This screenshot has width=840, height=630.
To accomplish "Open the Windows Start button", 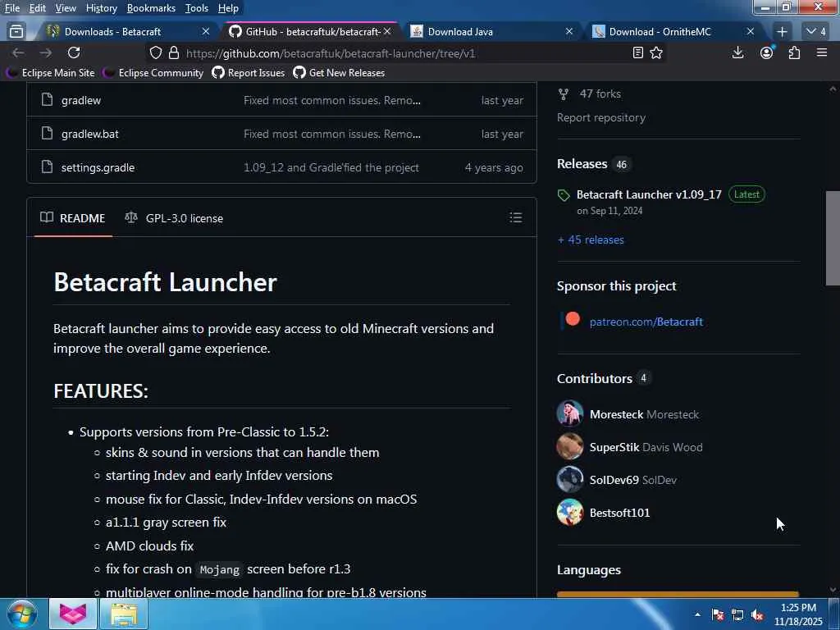I will click(x=21, y=614).
